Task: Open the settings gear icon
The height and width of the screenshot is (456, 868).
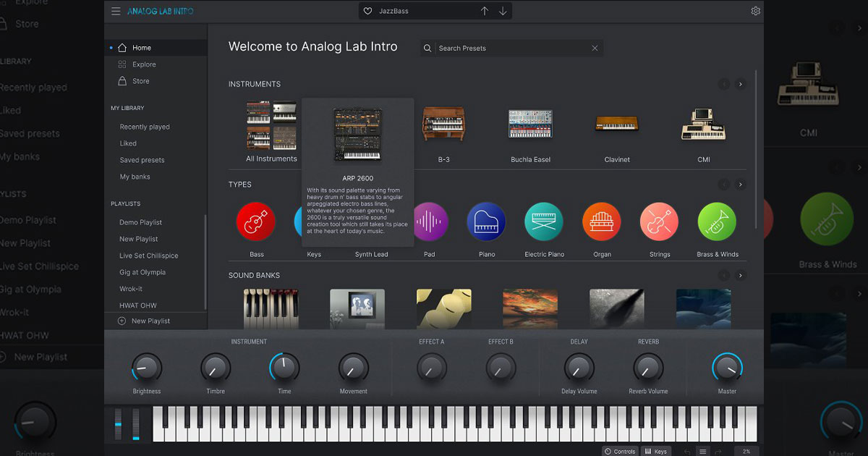Action: point(755,11)
